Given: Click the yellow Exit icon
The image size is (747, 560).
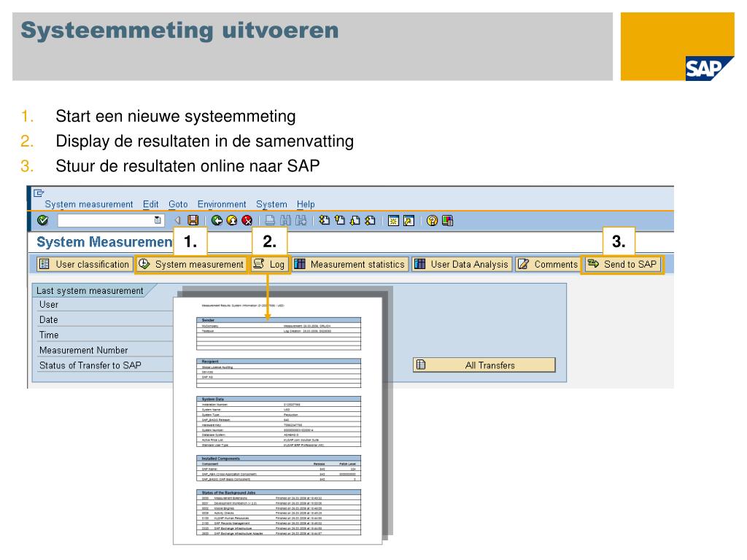Looking at the screenshot, I should tap(232, 220).
